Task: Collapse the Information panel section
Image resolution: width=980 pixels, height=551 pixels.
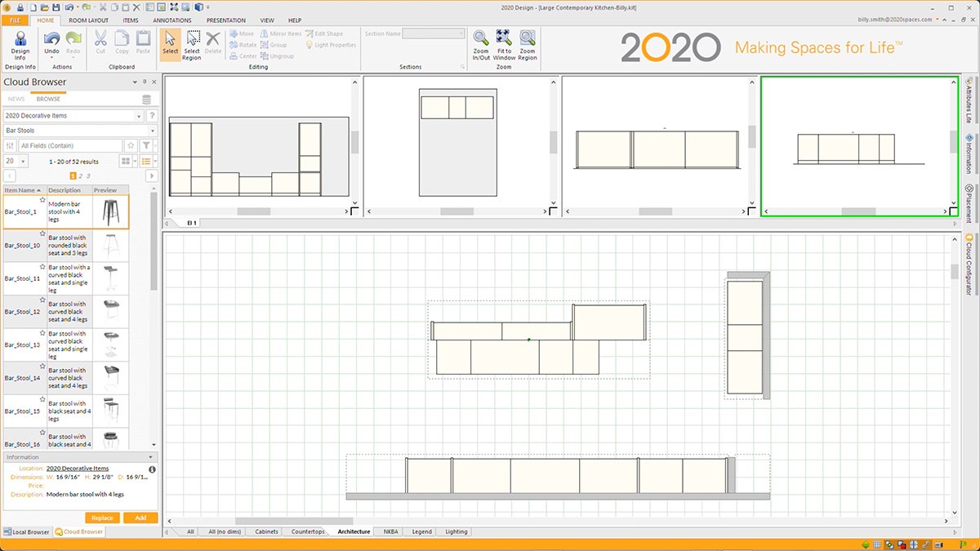Action: [x=150, y=457]
